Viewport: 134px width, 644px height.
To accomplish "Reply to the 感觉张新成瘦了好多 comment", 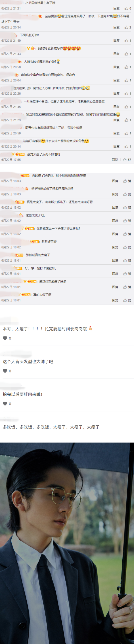I will (x=115, y=287).
